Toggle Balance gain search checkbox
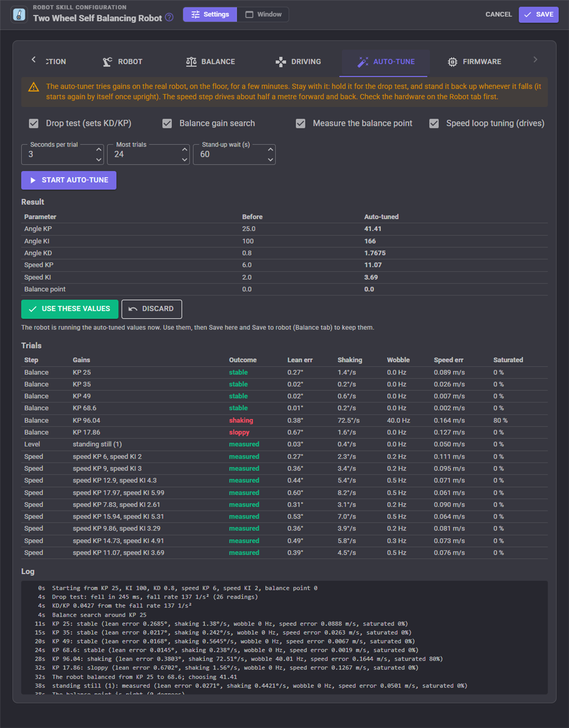 (x=167, y=123)
